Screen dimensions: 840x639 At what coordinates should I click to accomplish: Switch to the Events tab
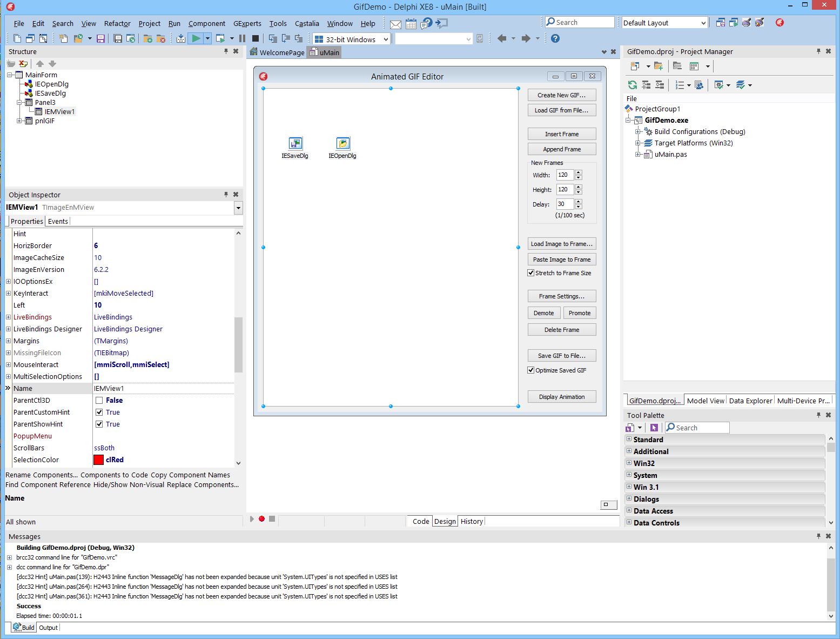pyautogui.click(x=58, y=221)
